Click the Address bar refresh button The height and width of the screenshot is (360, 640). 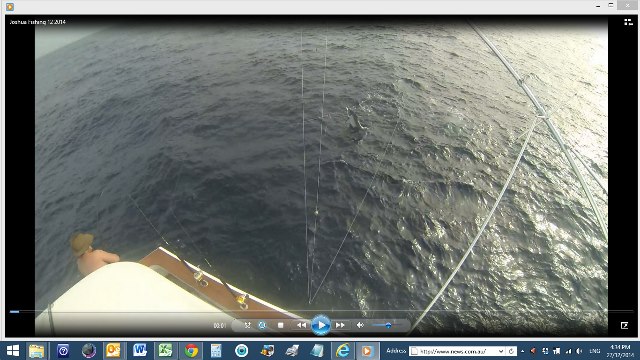pyautogui.click(x=511, y=351)
